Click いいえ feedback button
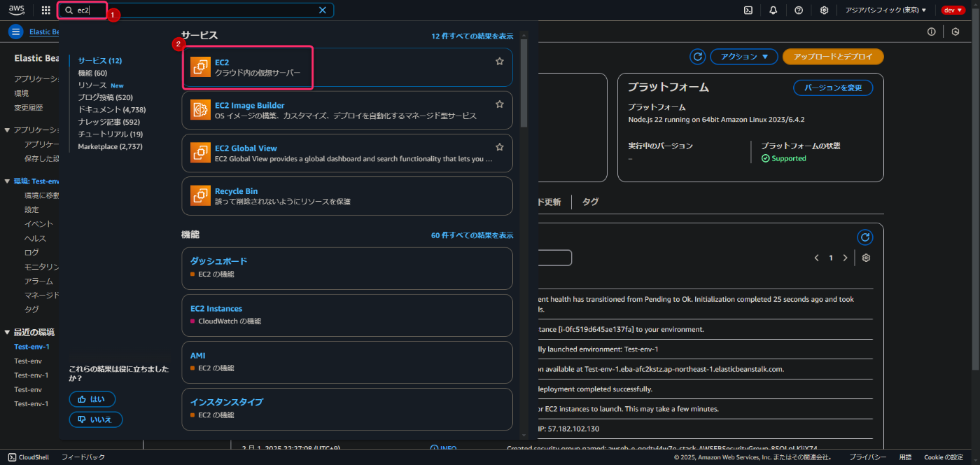The height and width of the screenshot is (465, 980). pos(96,419)
